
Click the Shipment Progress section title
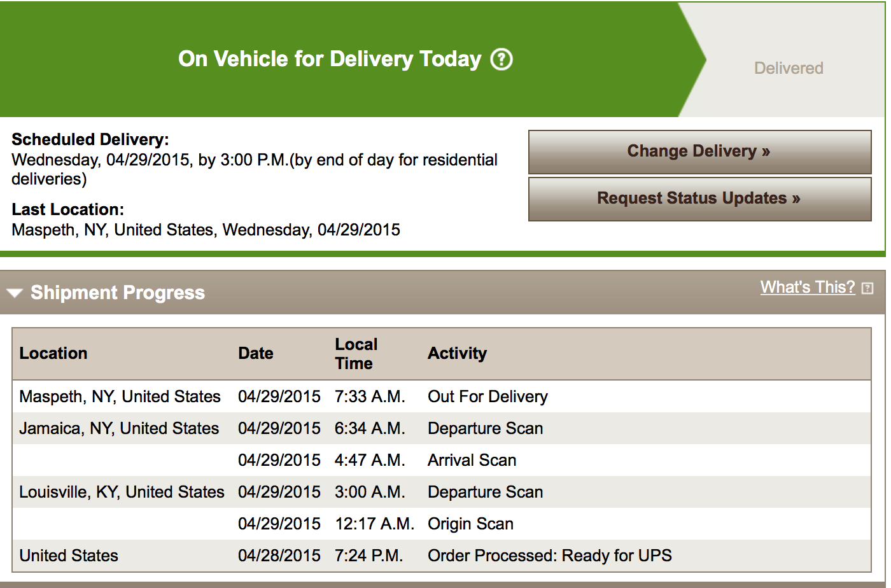click(118, 293)
